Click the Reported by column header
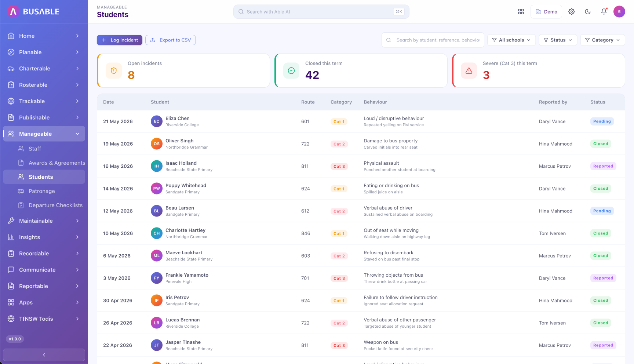The height and width of the screenshot is (364, 634). [x=553, y=102]
